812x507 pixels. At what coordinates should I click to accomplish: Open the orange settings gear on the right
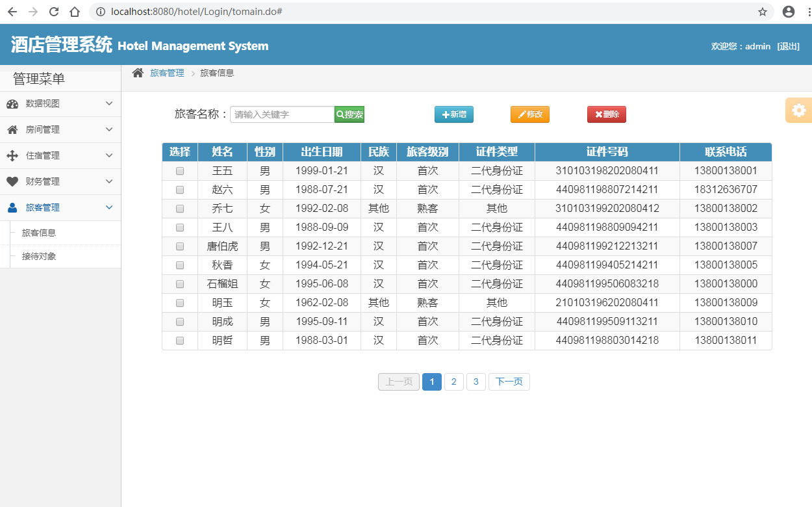(x=798, y=110)
